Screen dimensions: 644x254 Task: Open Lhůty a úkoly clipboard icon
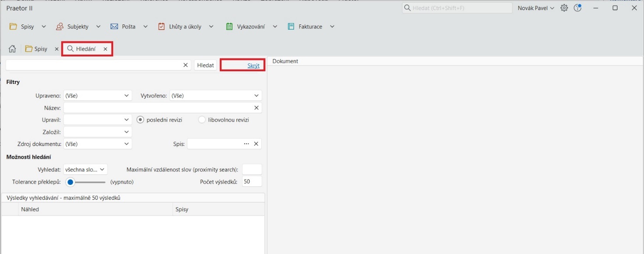point(162,27)
